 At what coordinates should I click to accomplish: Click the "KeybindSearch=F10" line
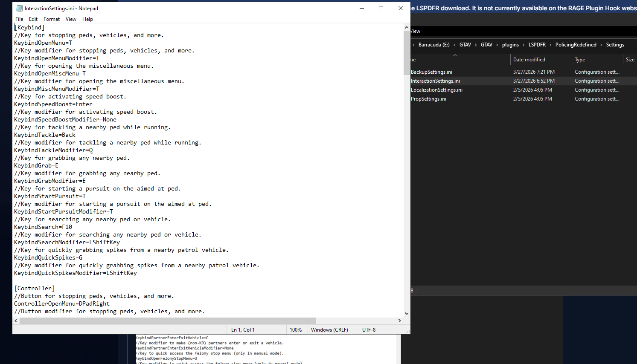click(x=43, y=227)
